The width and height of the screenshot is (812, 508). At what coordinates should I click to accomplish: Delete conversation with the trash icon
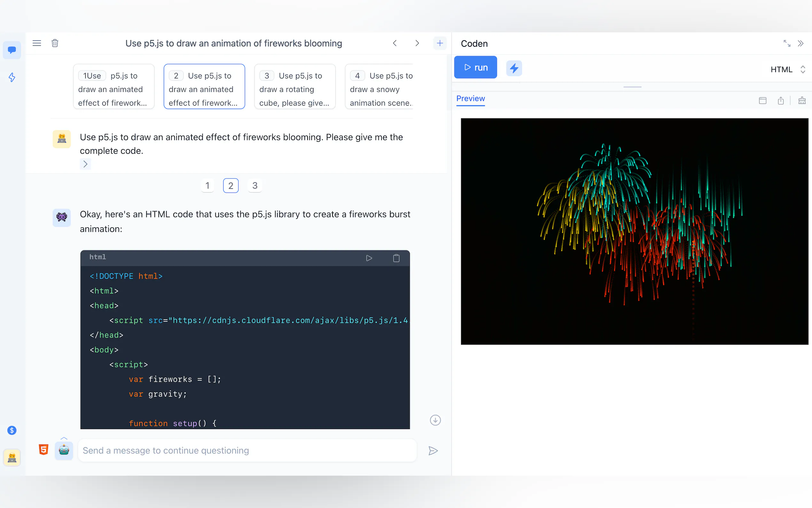[x=55, y=43]
